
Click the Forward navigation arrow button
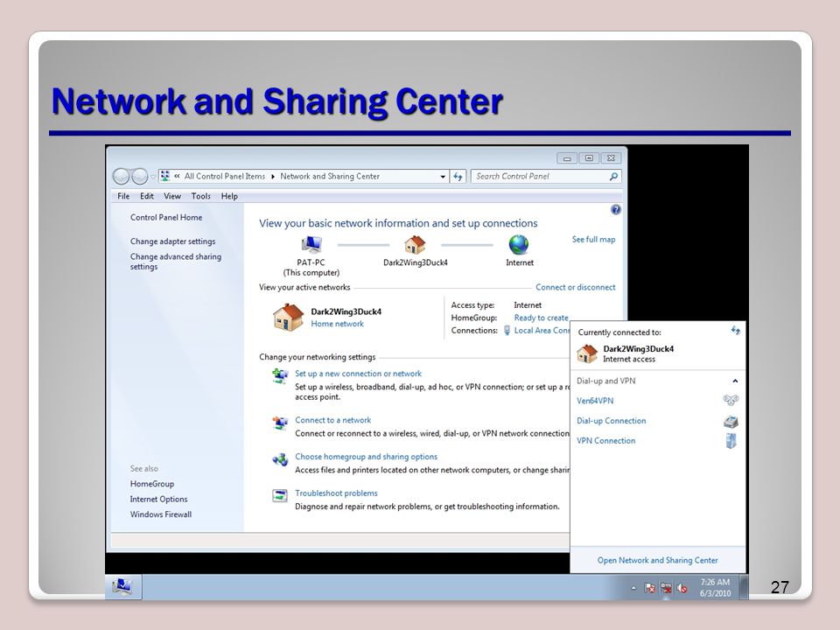pos(139,176)
